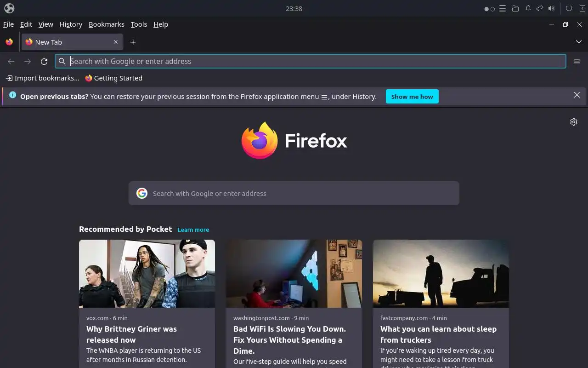Dismiss the restore session notification bar

tap(577, 95)
